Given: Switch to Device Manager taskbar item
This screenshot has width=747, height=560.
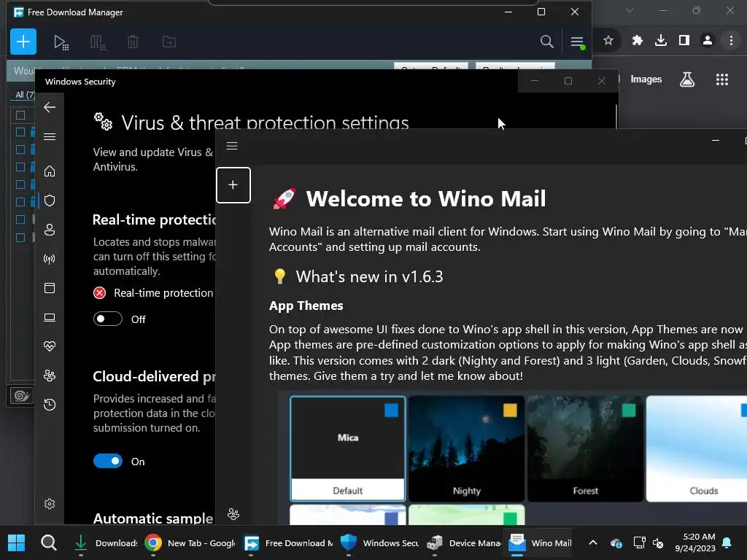Looking at the screenshot, I should click(462, 542).
